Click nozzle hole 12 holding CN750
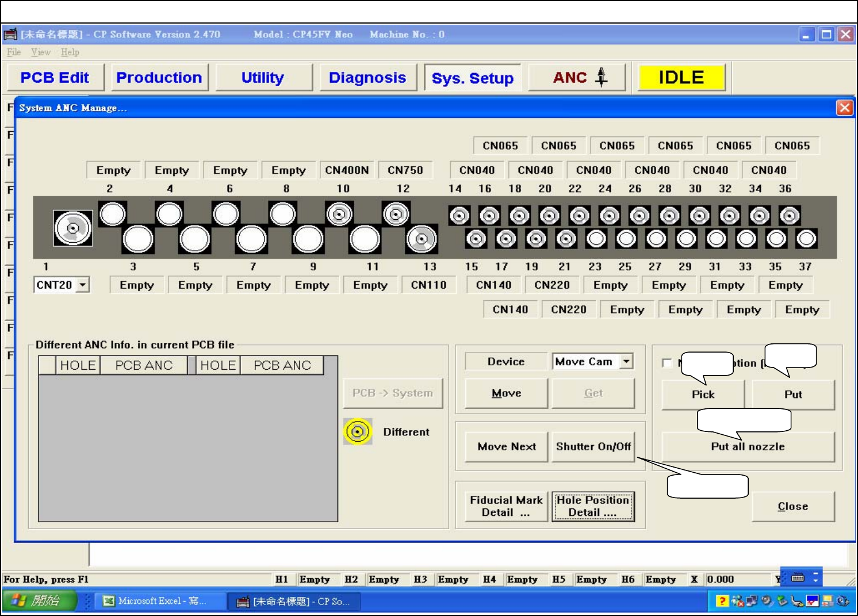Screen dimensions: 858x616 click(x=396, y=215)
